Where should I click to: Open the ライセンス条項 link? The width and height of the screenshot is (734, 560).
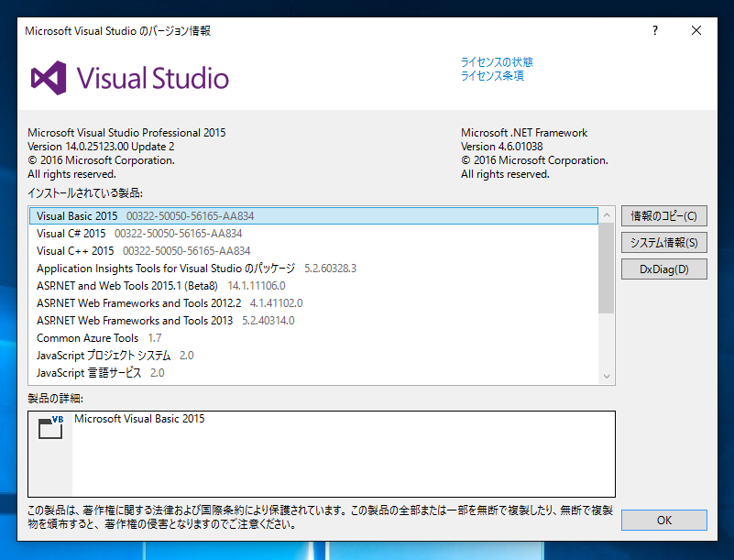(493, 76)
